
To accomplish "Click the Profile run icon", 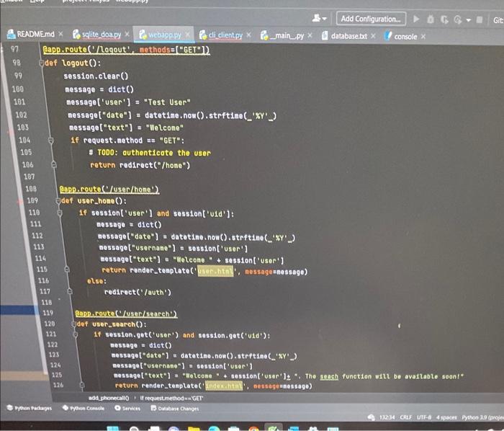I will (x=458, y=20).
